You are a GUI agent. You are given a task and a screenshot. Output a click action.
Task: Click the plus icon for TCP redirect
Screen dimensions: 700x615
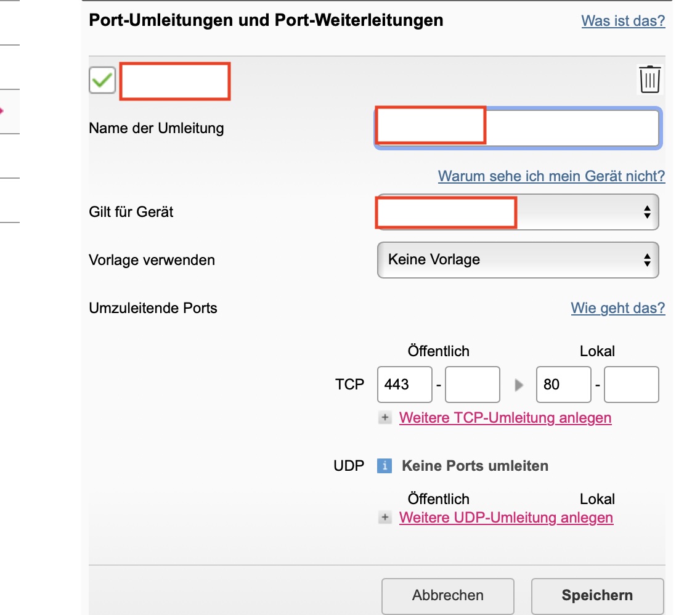click(385, 418)
